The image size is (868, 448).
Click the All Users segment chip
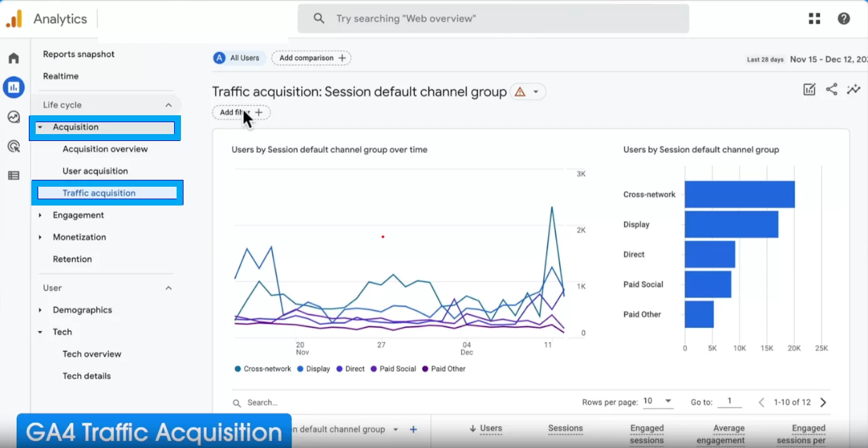[239, 58]
